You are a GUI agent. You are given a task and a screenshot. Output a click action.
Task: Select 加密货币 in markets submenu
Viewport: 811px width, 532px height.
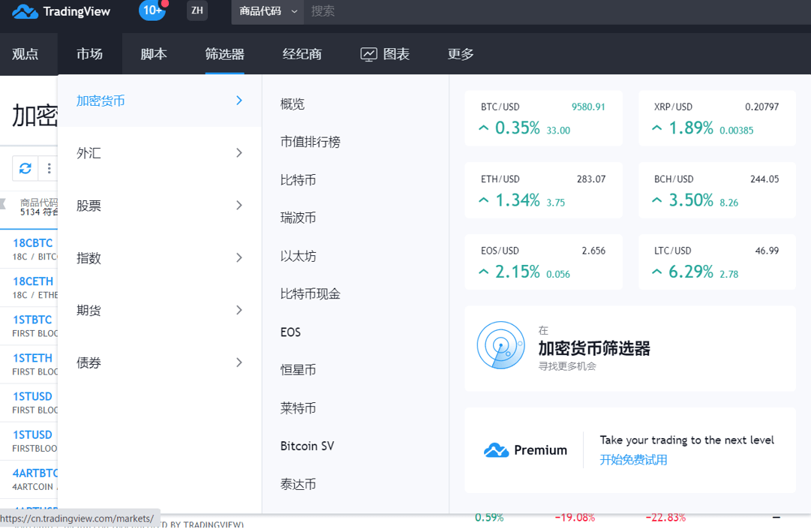click(159, 101)
